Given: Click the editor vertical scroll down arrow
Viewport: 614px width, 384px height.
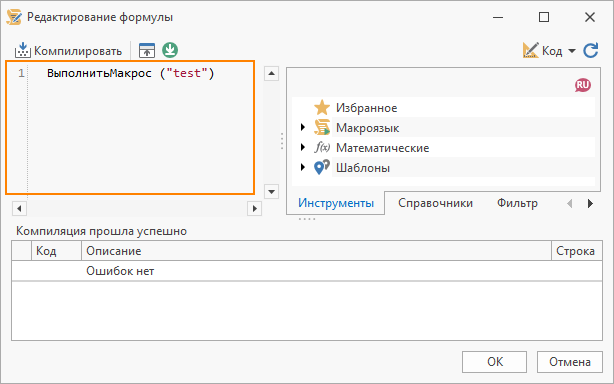Looking at the screenshot, I should [x=271, y=192].
